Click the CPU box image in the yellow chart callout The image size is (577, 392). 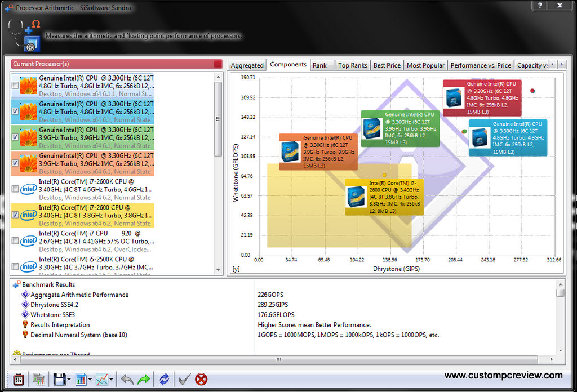[x=356, y=197]
